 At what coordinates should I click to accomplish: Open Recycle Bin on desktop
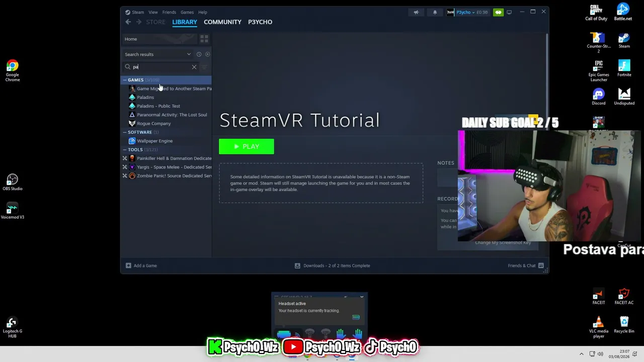coord(624,325)
